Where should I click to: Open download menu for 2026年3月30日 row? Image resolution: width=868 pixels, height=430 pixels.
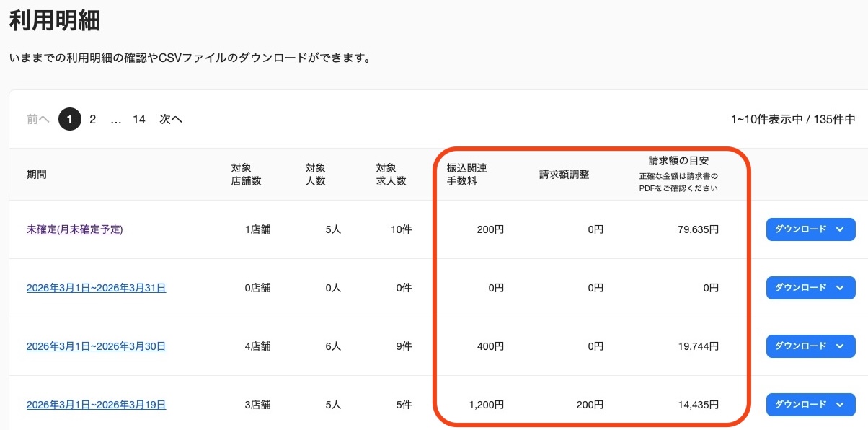(x=810, y=346)
